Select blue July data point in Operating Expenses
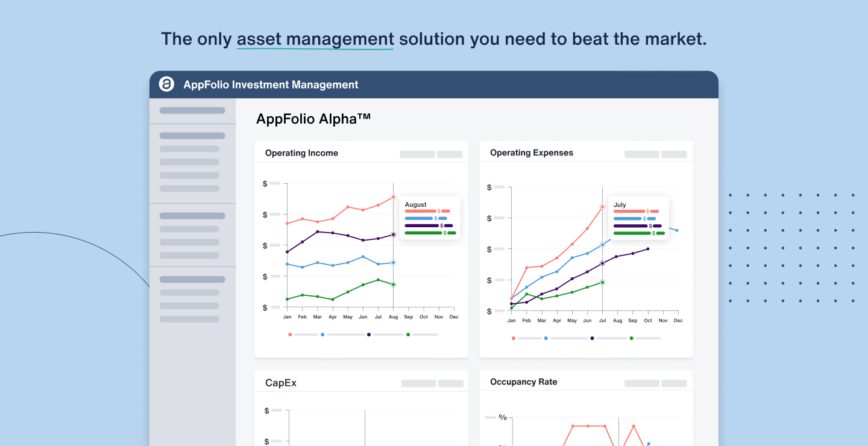The height and width of the screenshot is (446, 868). pos(602,245)
